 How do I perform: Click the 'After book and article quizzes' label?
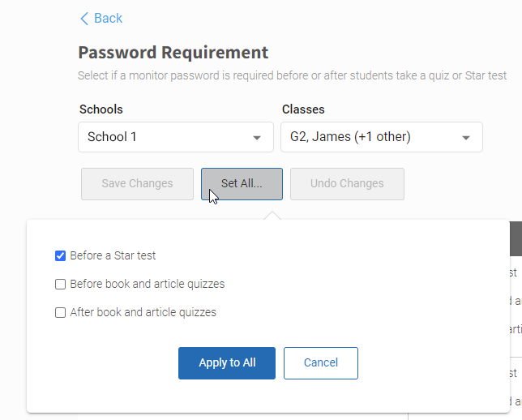point(143,312)
